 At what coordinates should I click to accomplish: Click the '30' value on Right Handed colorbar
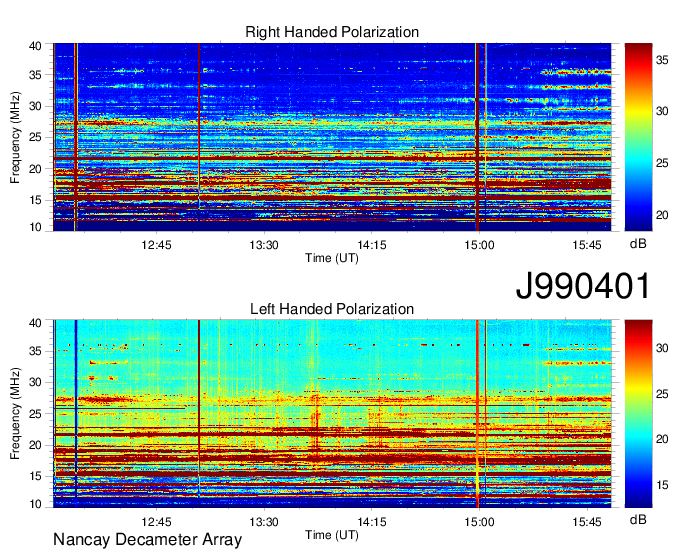662,111
